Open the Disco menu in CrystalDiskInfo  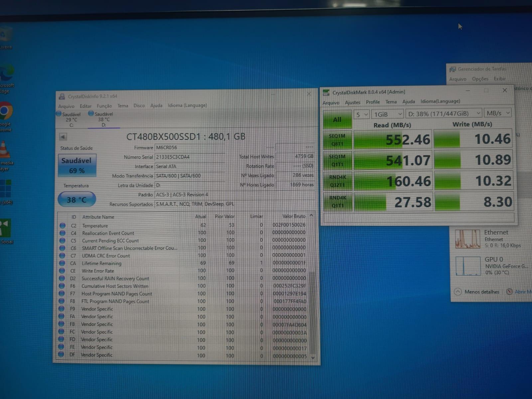[x=139, y=106]
